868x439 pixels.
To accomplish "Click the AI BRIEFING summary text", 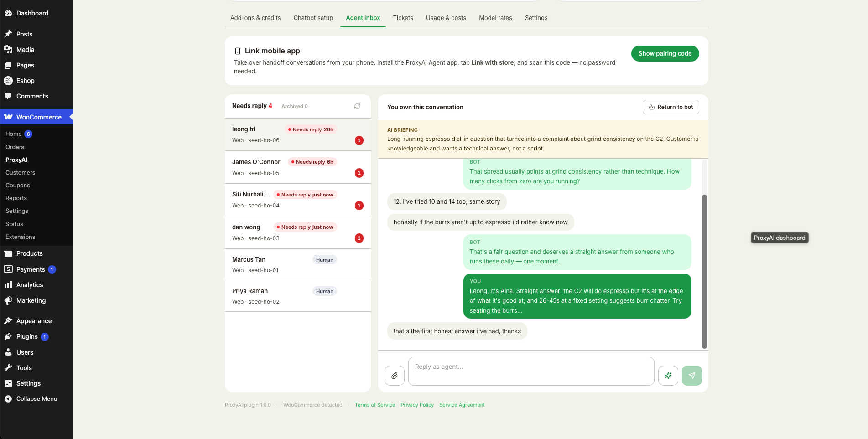I will pyautogui.click(x=543, y=144).
